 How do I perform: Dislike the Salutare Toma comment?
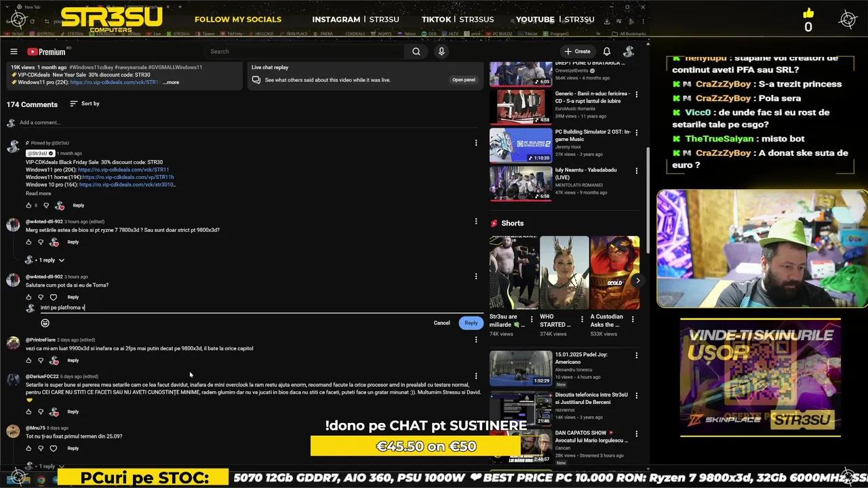[41, 297]
